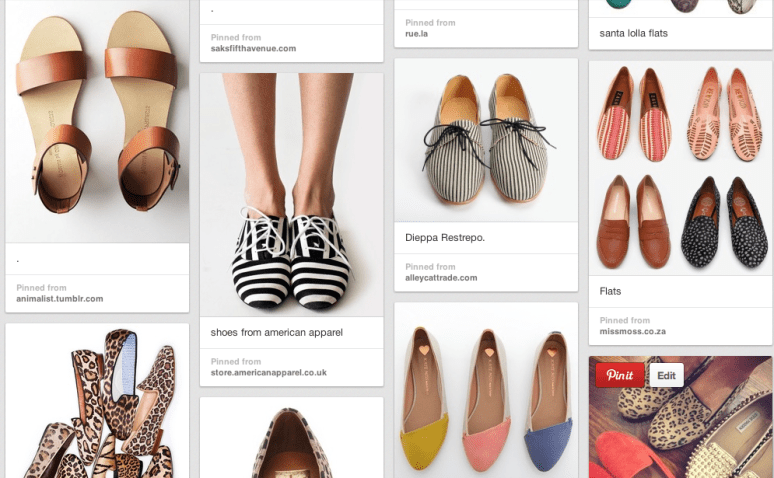774x478 pixels.
Task: Click the red Pin it button
Action: 620,375
